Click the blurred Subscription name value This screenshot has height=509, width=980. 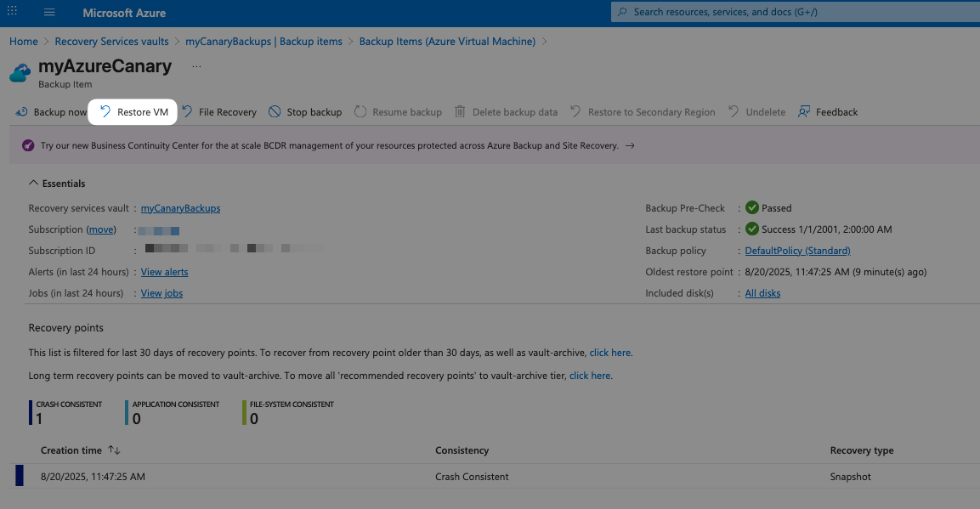coord(159,231)
